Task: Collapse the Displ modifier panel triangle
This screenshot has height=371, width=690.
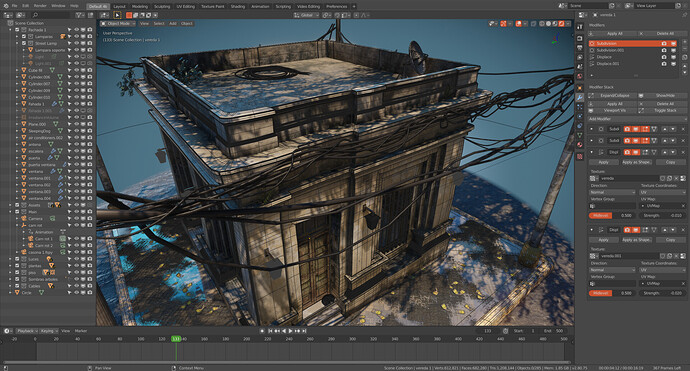Action: (591, 152)
